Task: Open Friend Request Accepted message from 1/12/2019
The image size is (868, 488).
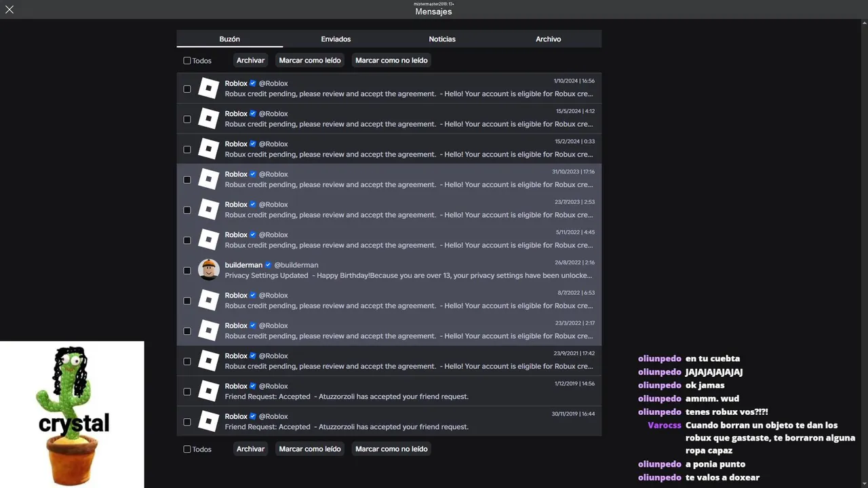Action: 389,391
